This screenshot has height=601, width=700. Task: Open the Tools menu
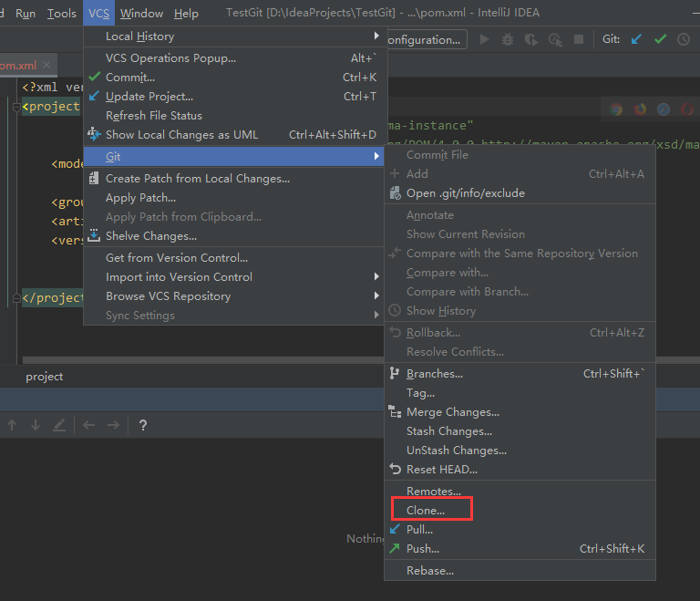(62, 14)
